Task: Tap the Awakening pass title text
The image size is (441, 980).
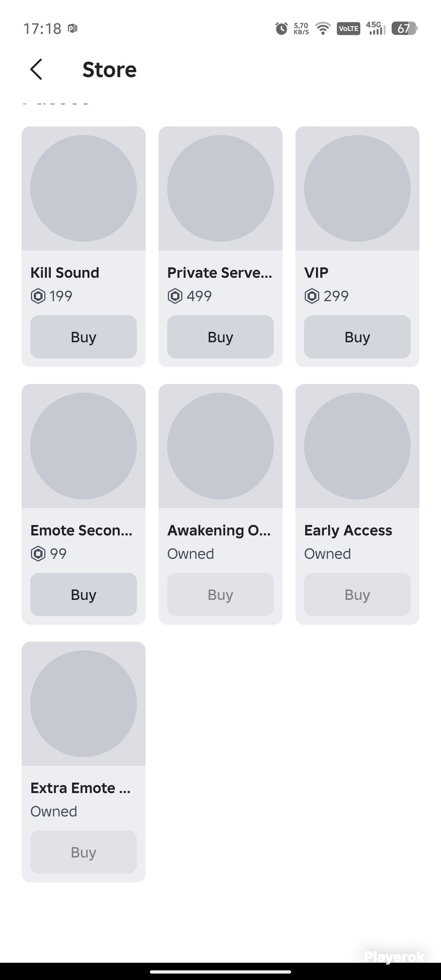Action: point(219,531)
